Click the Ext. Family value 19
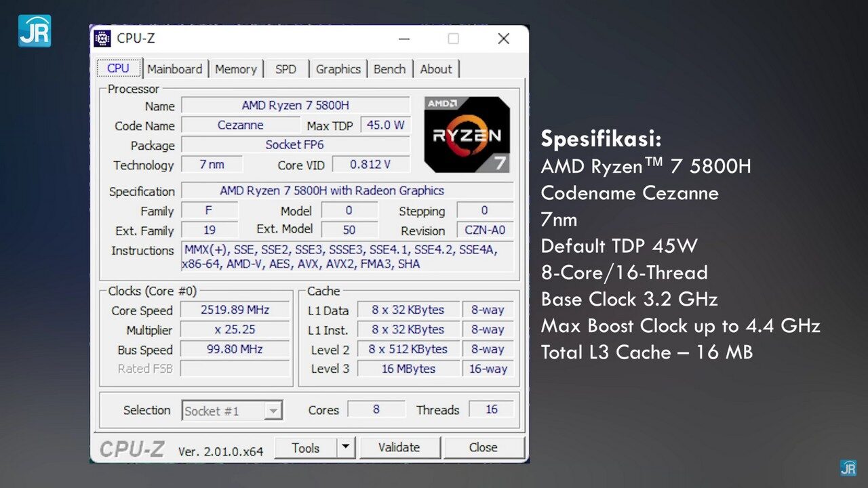Viewport: 868px width, 488px height. pyautogui.click(x=210, y=230)
